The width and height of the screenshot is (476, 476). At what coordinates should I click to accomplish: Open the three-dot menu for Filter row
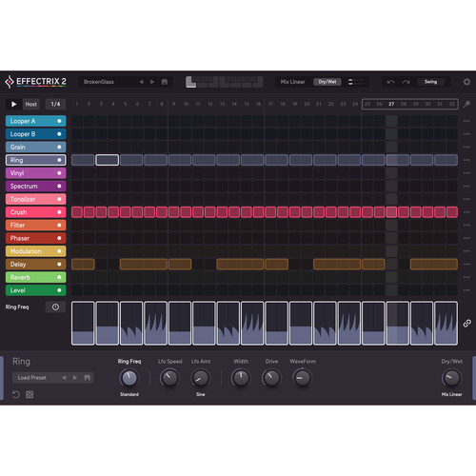[466, 225]
